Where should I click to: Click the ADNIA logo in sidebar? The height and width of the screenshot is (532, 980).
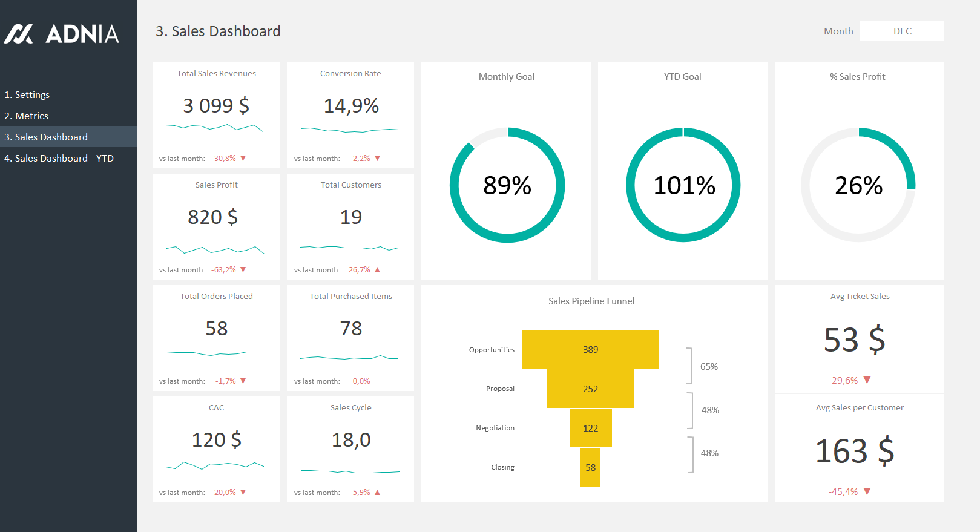pyautogui.click(x=62, y=34)
